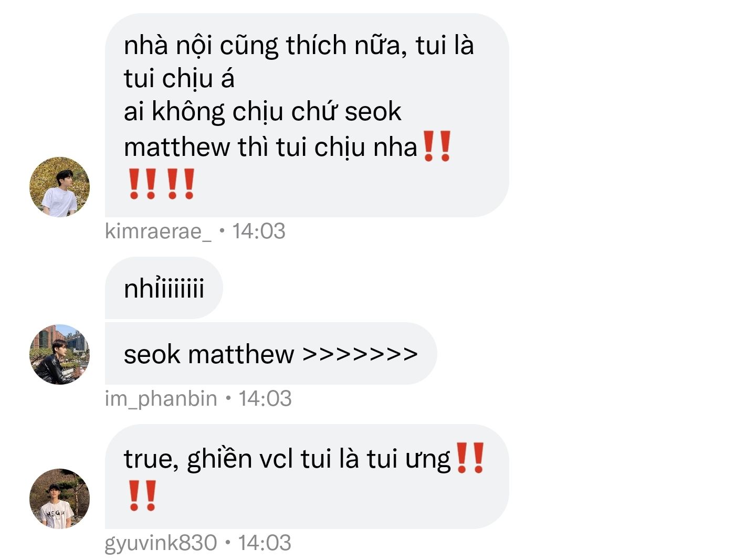Screen dimensions: 756x560
Task: Open im_phanbin's profile picture avatar
Action: tap(59, 354)
